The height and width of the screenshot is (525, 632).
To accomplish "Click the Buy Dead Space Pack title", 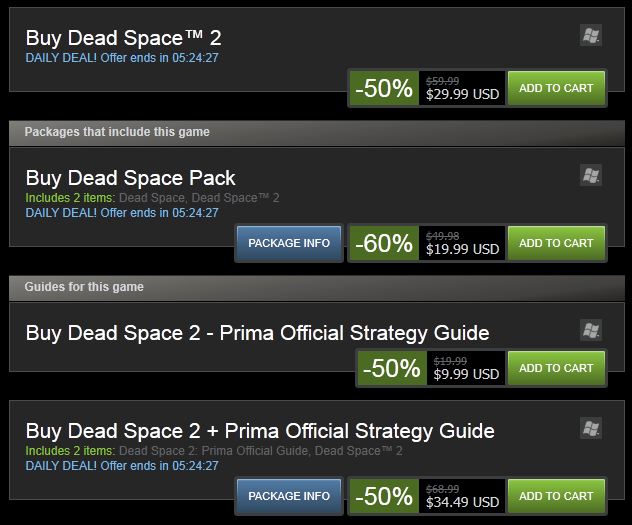I will [130, 178].
